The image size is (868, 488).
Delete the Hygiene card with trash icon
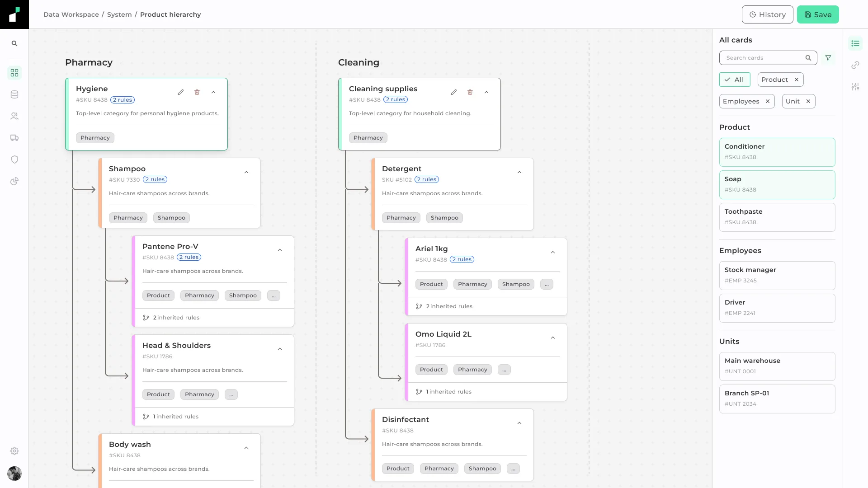[197, 92]
